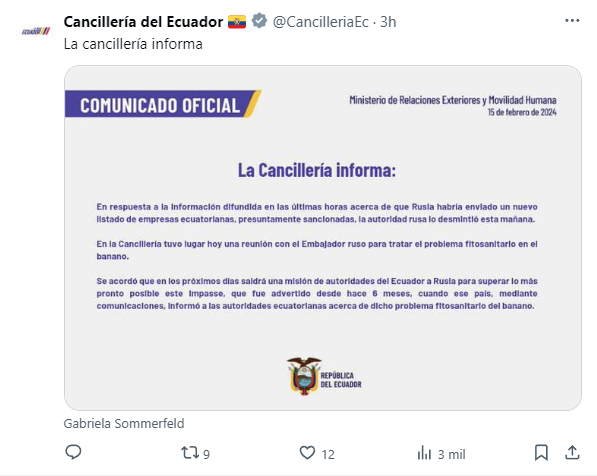Click the Cancillería del Ecuador account name
Image resolution: width=597 pixels, height=476 pixels.
tap(143, 22)
